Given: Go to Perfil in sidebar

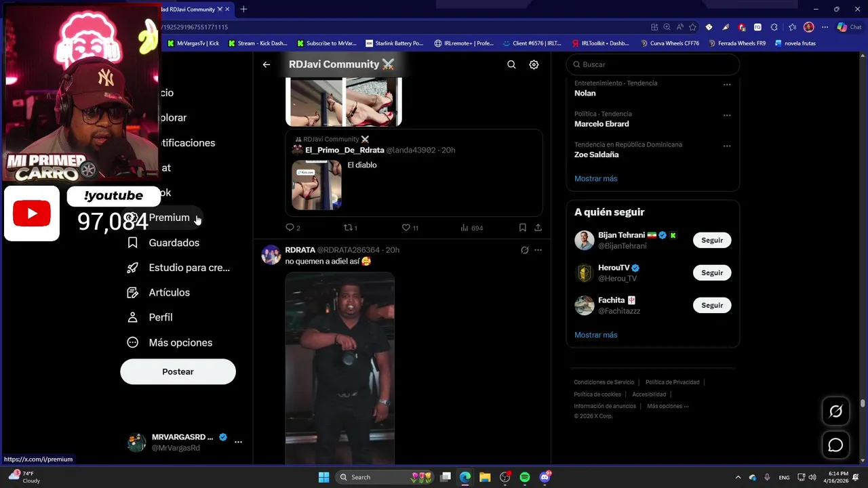Looking at the screenshot, I should 150,317.
